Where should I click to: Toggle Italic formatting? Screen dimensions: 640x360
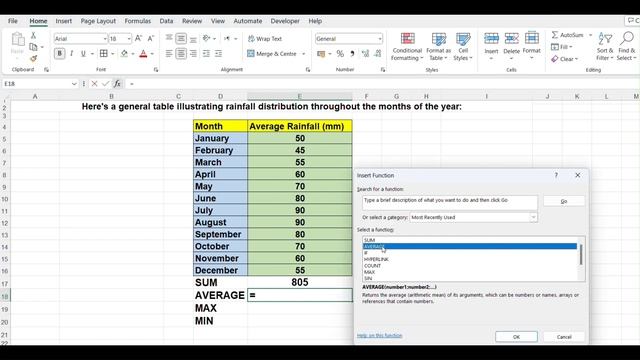click(x=71, y=53)
